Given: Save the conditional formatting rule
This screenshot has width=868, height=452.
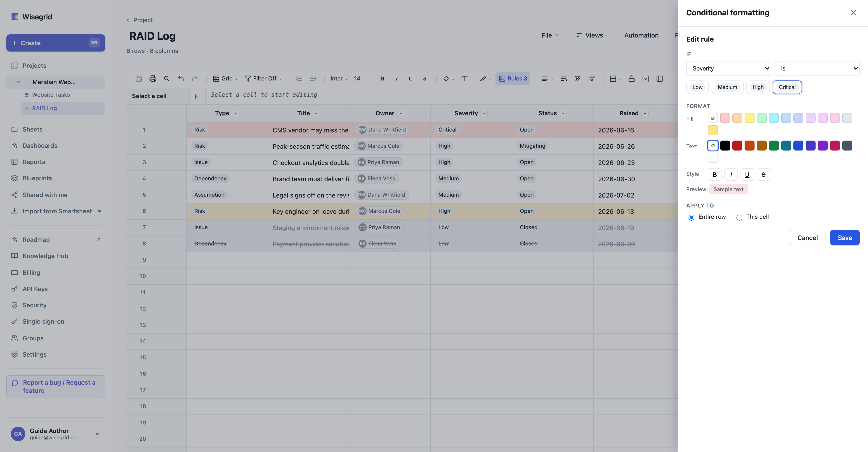Looking at the screenshot, I should tap(844, 238).
